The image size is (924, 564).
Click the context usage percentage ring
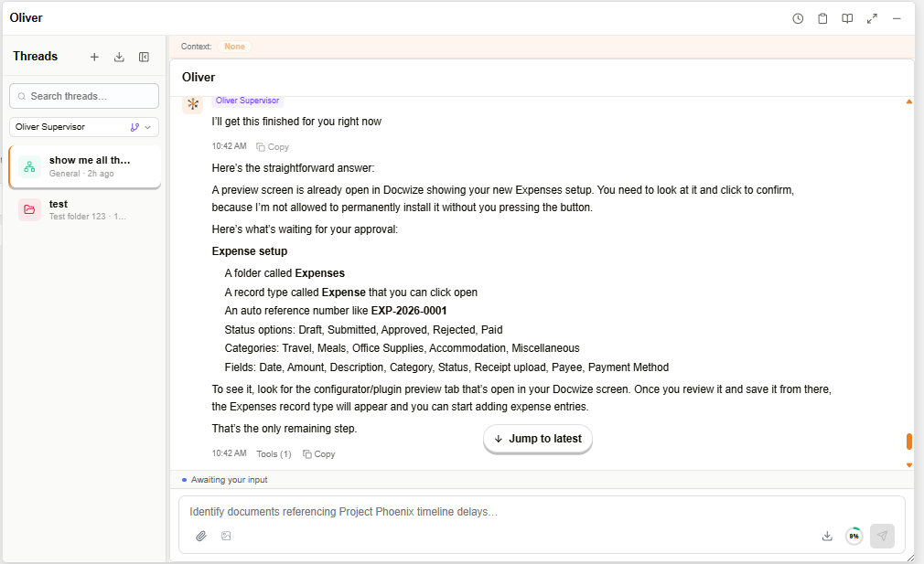coord(854,536)
